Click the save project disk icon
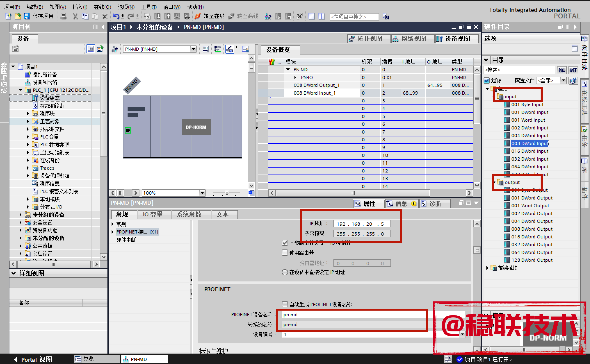 coord(26,16)
